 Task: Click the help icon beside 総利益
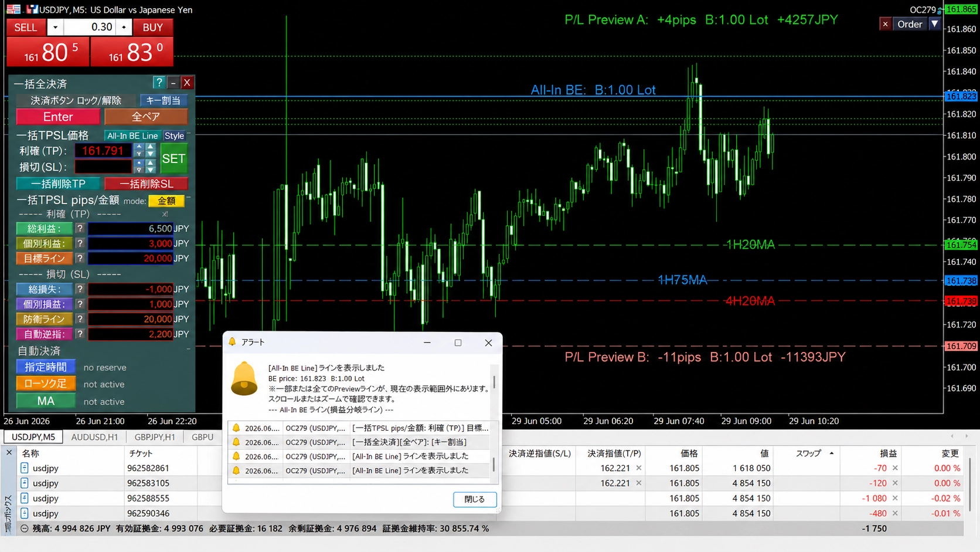80,228
